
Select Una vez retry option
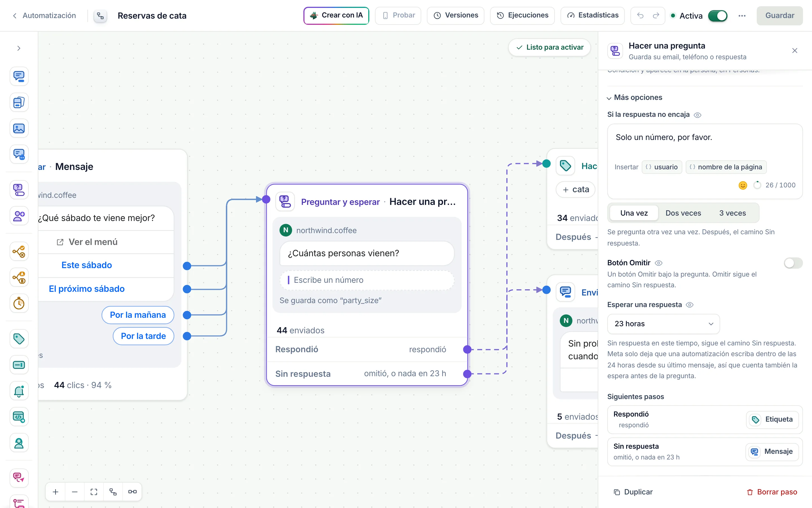pyautogui.click(x=634, y=213)
